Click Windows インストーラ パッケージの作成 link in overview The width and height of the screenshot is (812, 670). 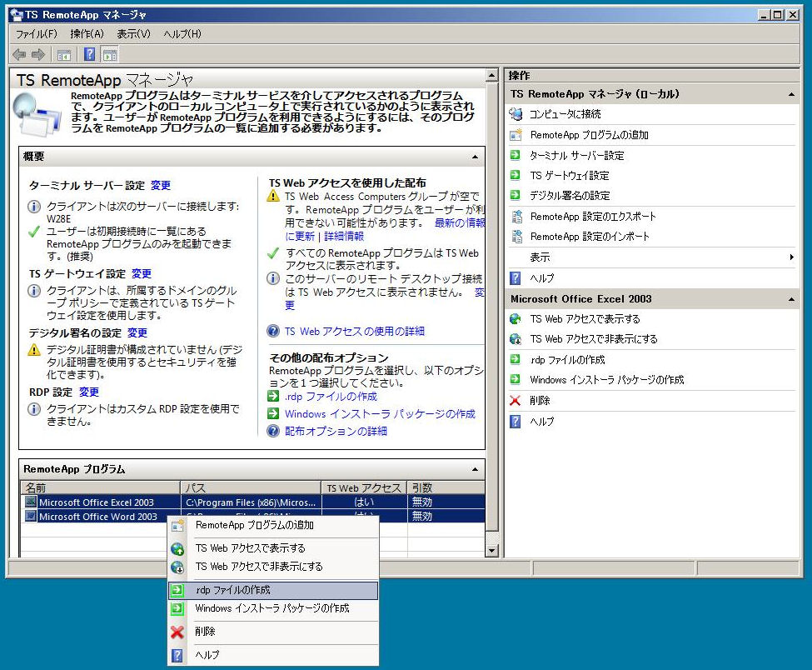click(380, 414)
